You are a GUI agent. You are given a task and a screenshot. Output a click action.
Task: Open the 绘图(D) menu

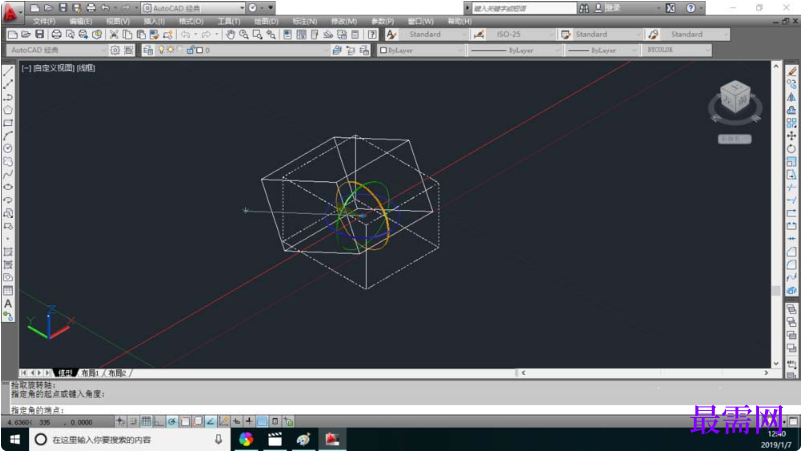click(266, 21)
